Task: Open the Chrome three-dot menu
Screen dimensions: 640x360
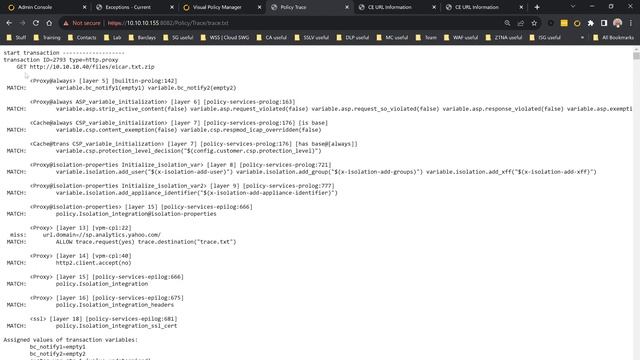Action: click(x=631, y=23)
